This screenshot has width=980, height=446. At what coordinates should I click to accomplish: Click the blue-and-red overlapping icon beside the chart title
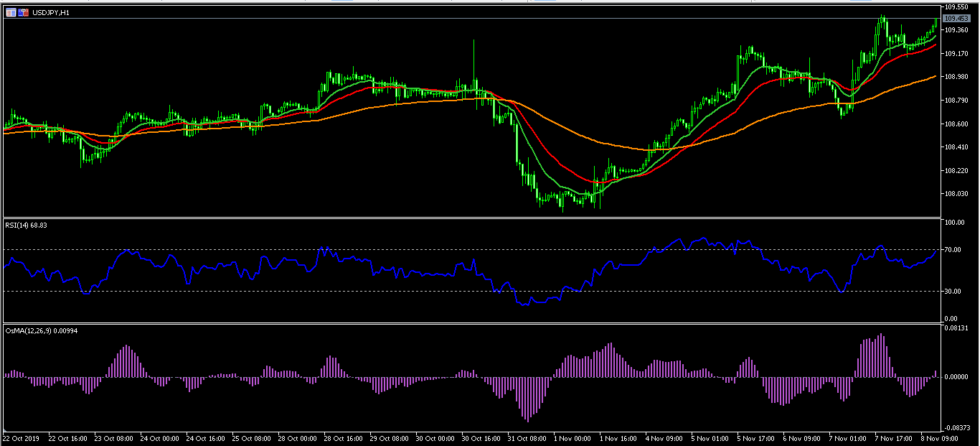tap(22, 11)
